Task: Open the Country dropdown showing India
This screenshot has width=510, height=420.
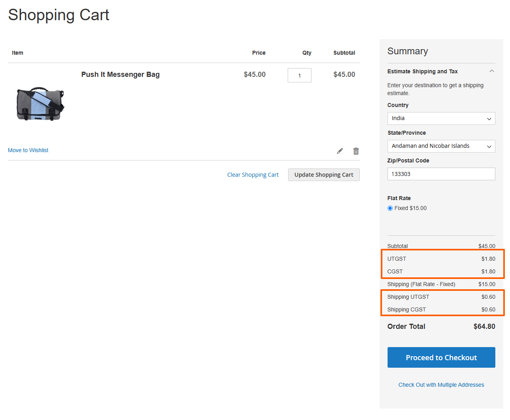Action: [x=441, y=118]
